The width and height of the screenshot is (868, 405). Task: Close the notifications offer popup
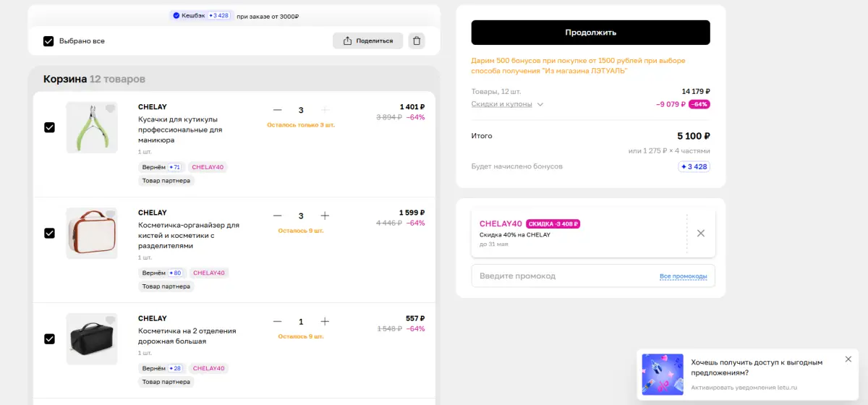848,359
